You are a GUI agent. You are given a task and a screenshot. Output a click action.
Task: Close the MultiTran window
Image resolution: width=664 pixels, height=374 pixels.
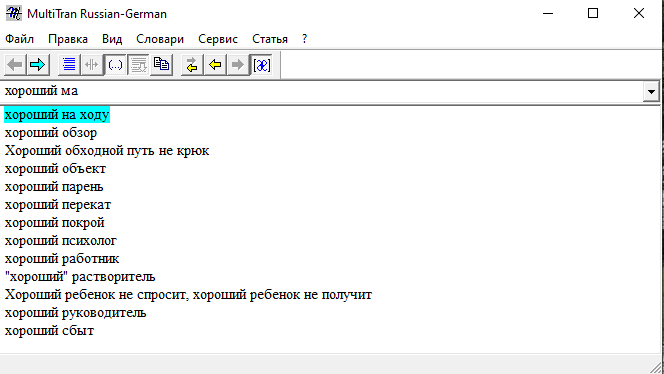coord(639,14)
